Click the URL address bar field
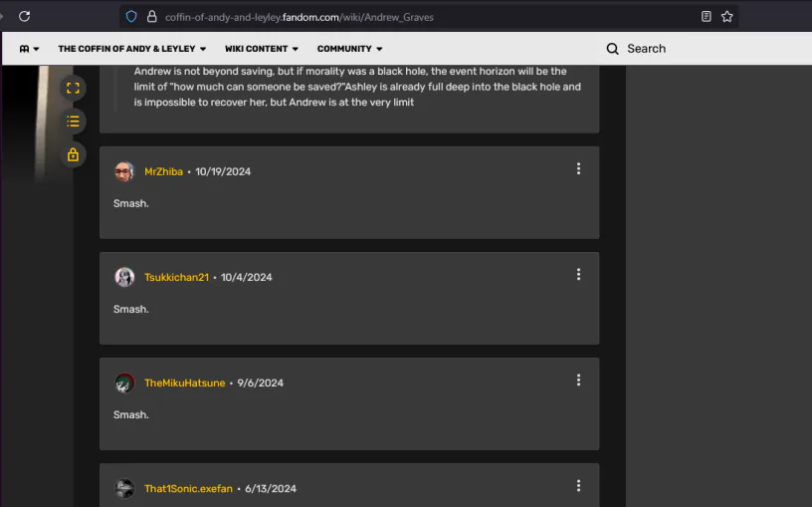This screenshot has width=812, height=507. click(429, 17)
